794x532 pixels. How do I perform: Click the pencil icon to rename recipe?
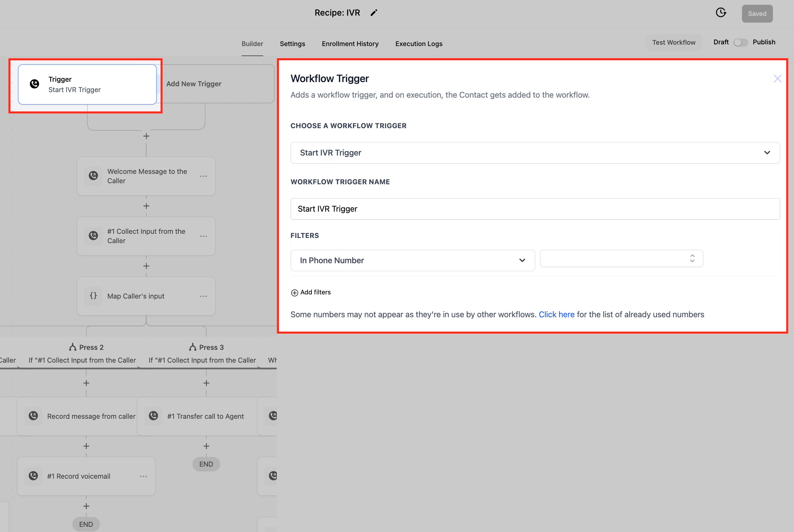[374, 13]
